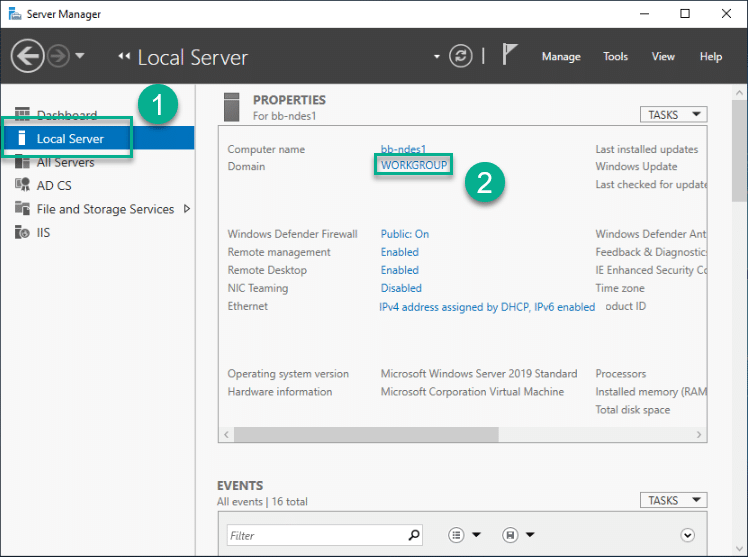Click the Events save query icon
The height and width of the screenshot is (557, 748).
point(510,535)
